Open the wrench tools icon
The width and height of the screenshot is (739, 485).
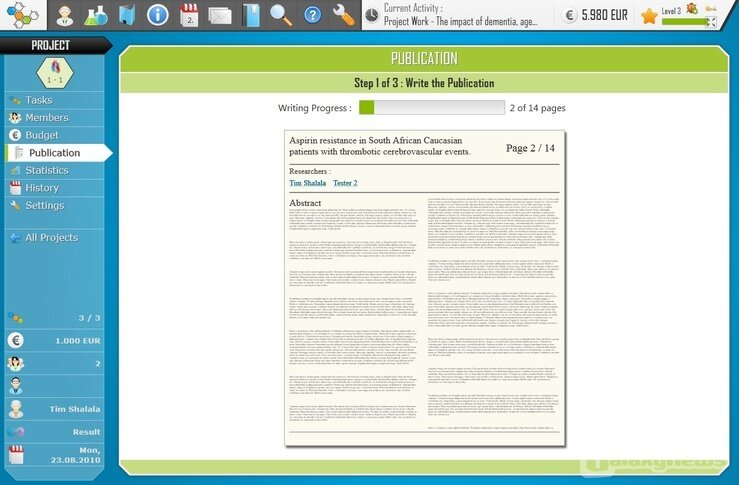[344, 15]
